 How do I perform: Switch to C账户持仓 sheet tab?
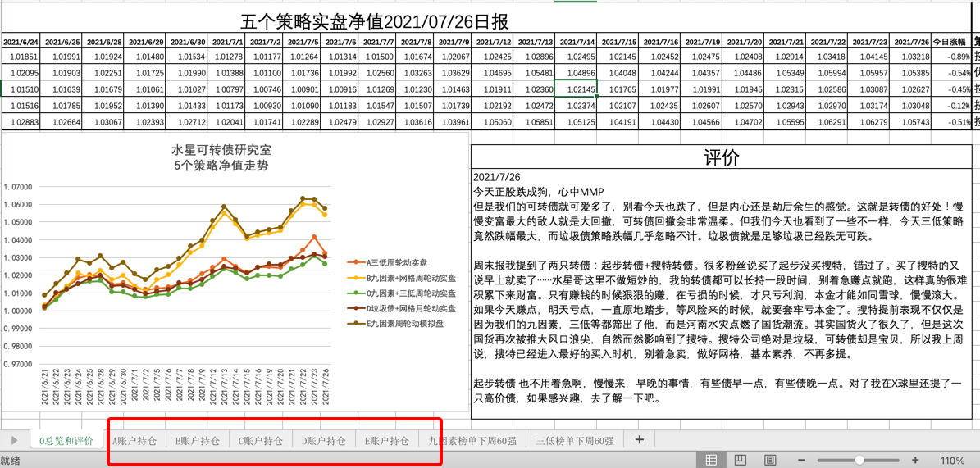261,441
